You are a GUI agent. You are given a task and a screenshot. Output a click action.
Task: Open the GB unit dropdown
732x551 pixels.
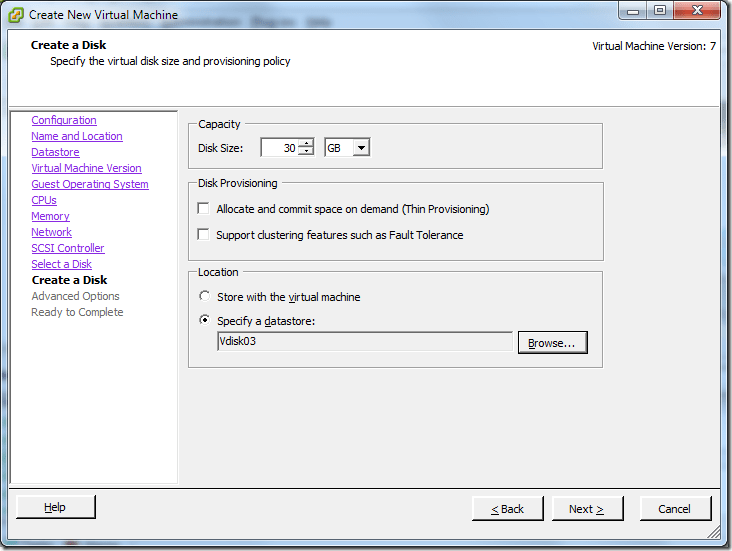[361, 148]
